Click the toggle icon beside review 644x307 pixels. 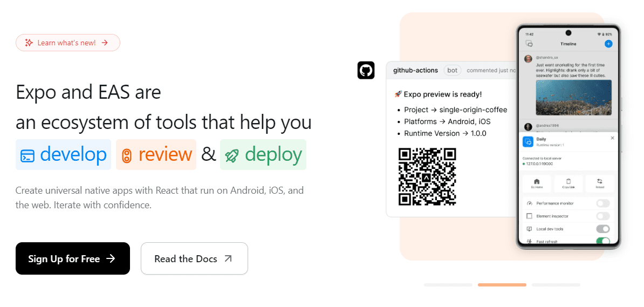127,156
